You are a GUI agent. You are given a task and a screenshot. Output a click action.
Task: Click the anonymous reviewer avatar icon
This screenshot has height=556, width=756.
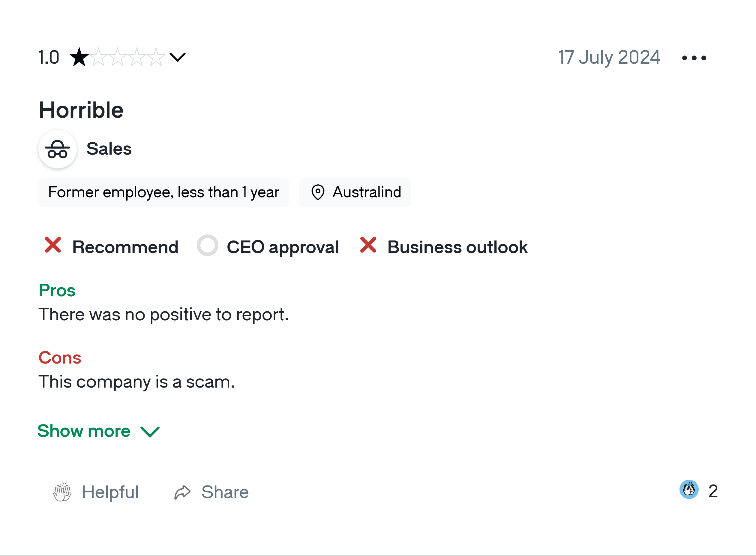pyautogui.click(x=58, y=149)
